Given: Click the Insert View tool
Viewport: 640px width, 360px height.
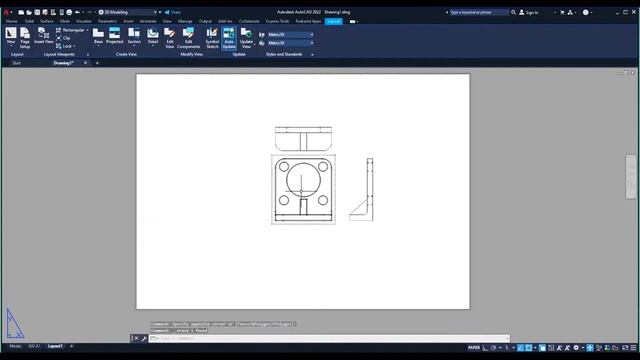Looking at the screenshot, I should [43, 36].
